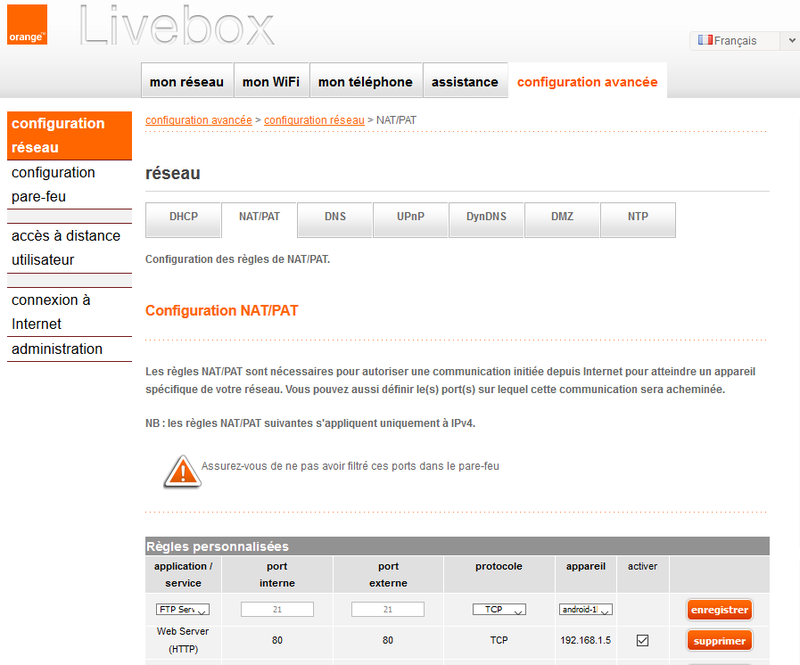
Task: Click the NAT/PAT breadcrumb text
Action: pyautogui.click(x=396, y=120)
